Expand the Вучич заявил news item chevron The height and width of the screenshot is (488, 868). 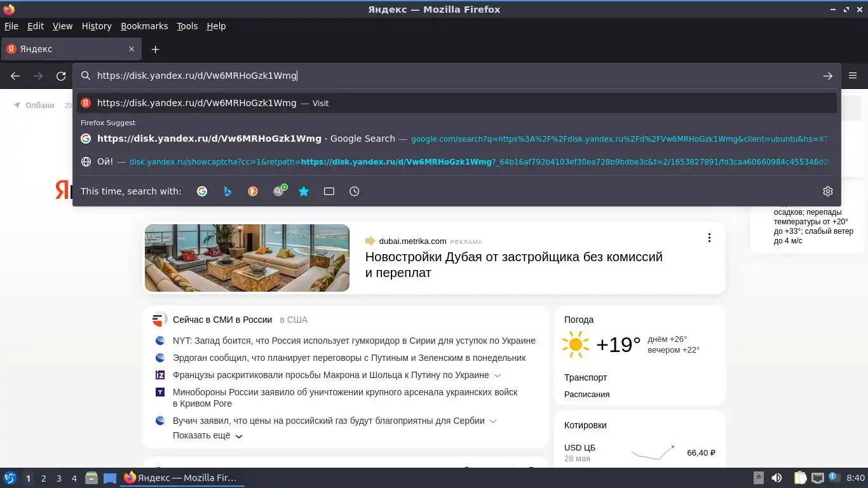click(x=493, y=421)
